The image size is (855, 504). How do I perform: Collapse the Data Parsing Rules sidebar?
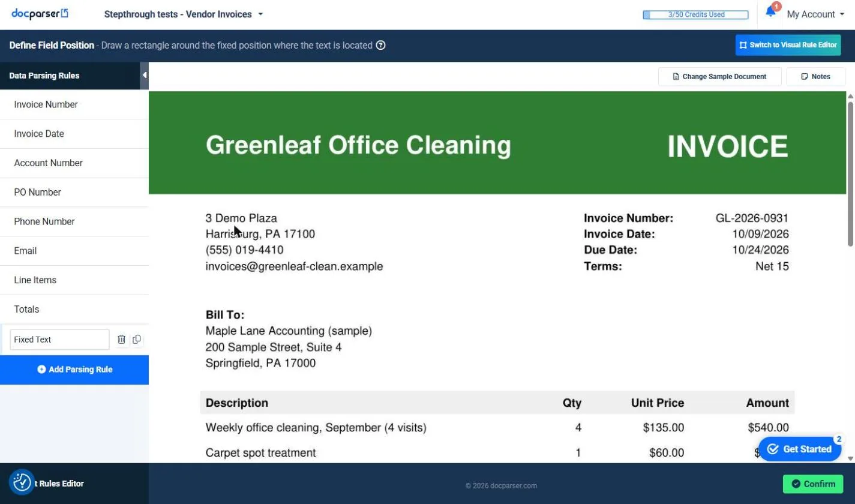144,76
